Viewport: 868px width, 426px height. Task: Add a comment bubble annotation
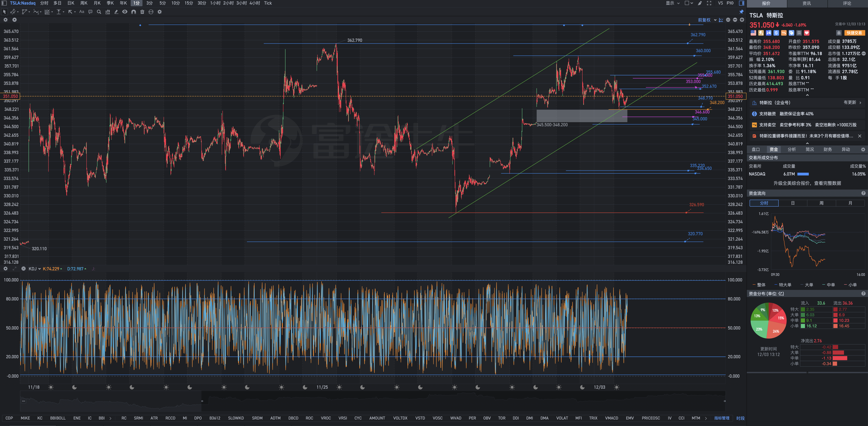point(90,12)
